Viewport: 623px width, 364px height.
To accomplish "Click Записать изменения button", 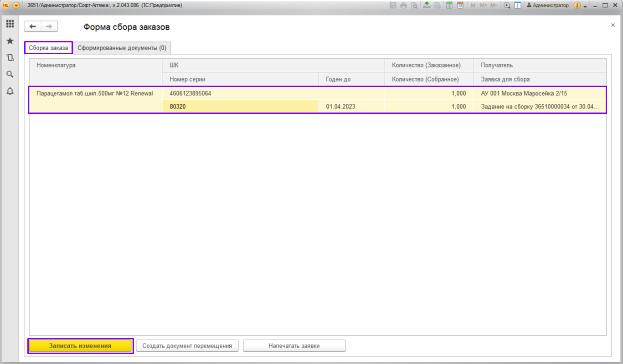I will [x=80, y=346].
